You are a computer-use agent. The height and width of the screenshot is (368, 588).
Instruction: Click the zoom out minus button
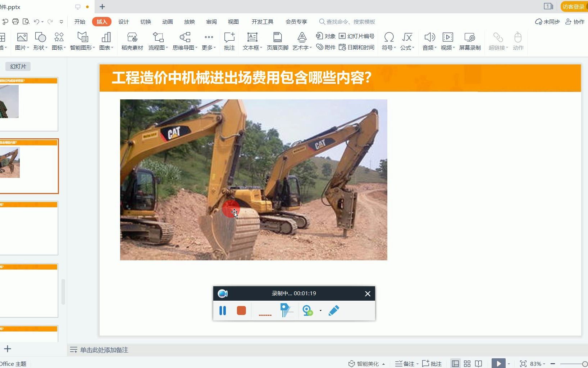553,364
